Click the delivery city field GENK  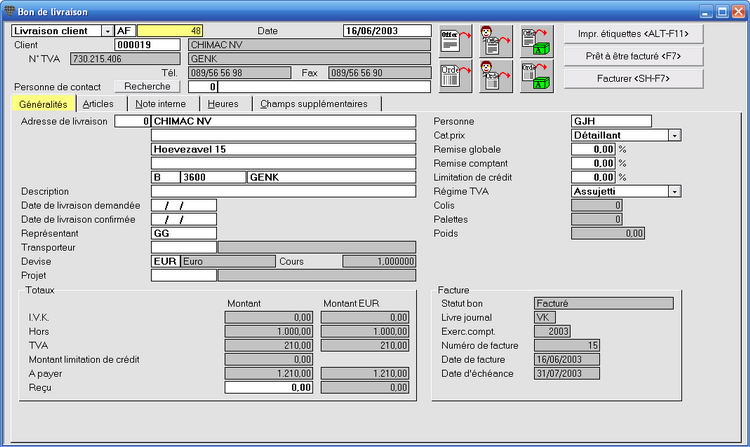pyautogui.click(x=331, y=177)
